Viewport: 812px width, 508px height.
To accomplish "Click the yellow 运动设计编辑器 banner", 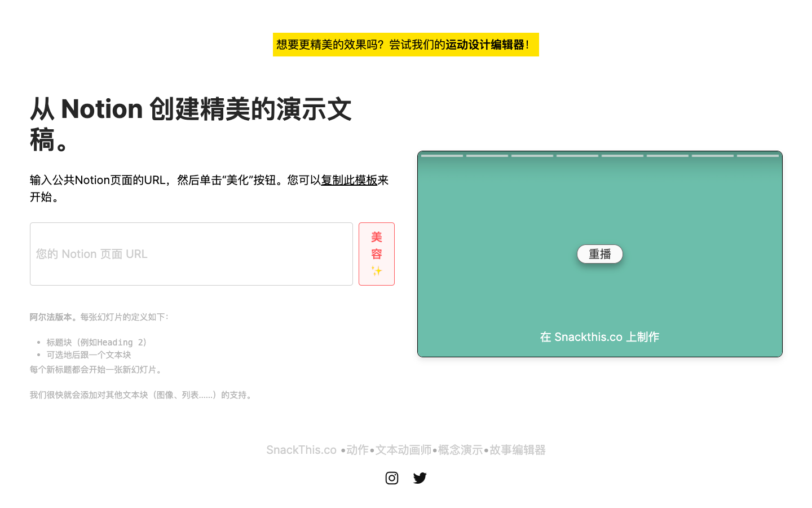I will point(406,45).
